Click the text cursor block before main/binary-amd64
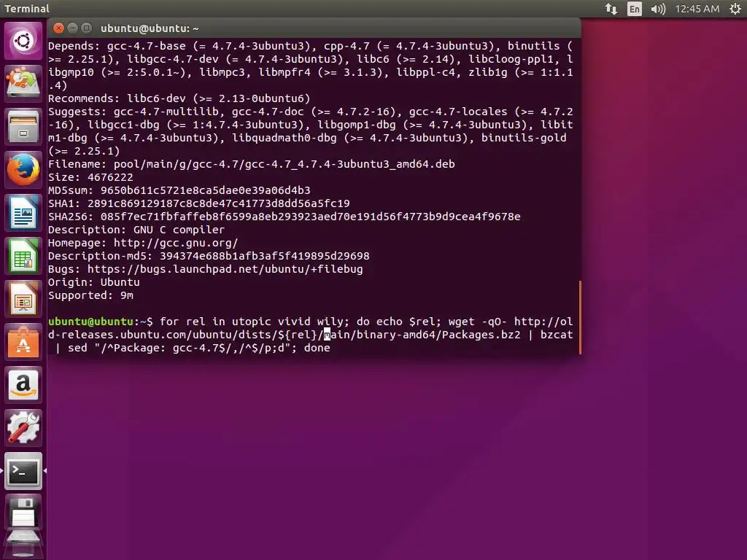747x560 pixels. (327, 335)
